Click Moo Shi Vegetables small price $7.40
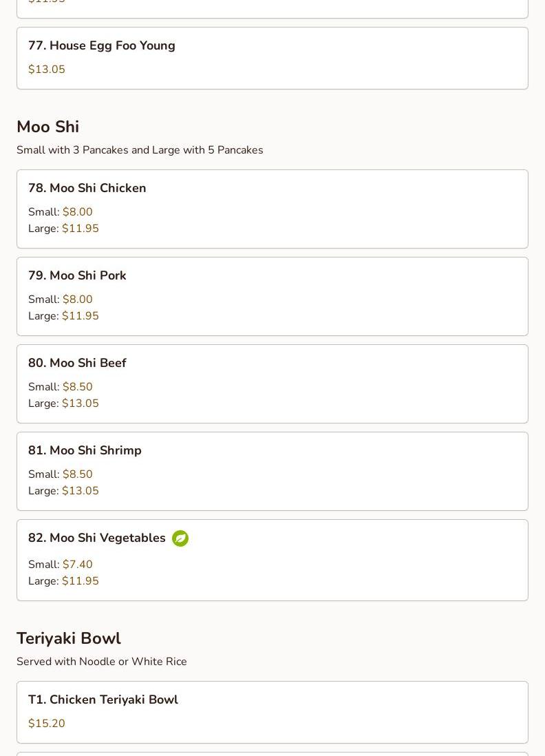The width and height of the screenshot is (545, 756). pyautogui.click(x=78, y=565)
